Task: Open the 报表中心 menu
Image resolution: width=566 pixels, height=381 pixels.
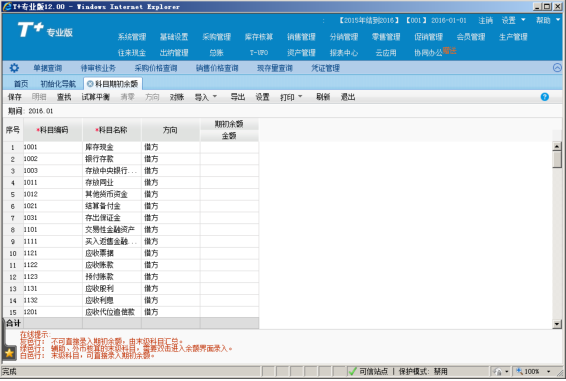Action: click(344, 53)
